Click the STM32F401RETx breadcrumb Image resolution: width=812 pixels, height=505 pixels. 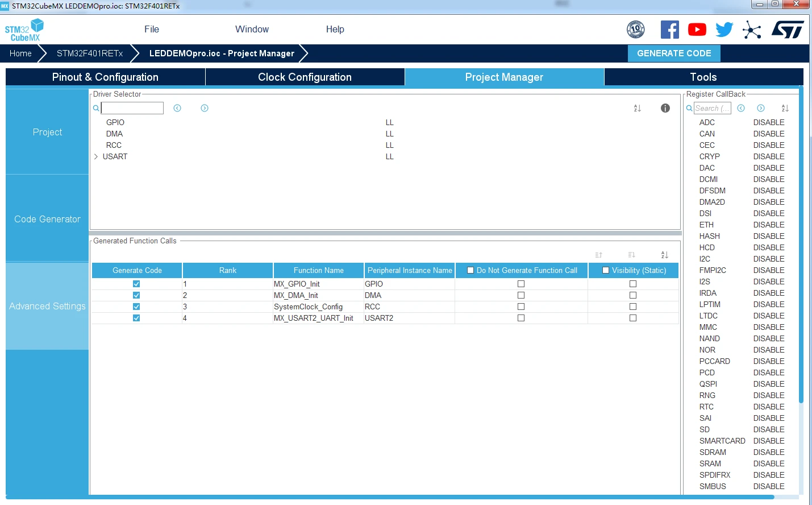(90, 53)
